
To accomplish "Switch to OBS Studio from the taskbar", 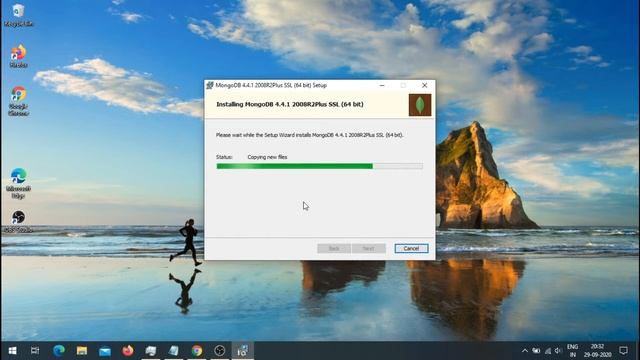I will click(220, 351).
